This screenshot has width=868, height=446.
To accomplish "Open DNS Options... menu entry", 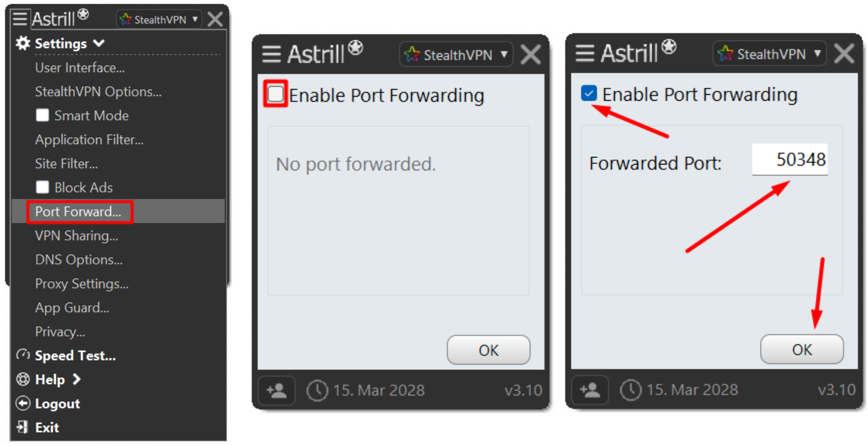I will click(x=79, y=260).
